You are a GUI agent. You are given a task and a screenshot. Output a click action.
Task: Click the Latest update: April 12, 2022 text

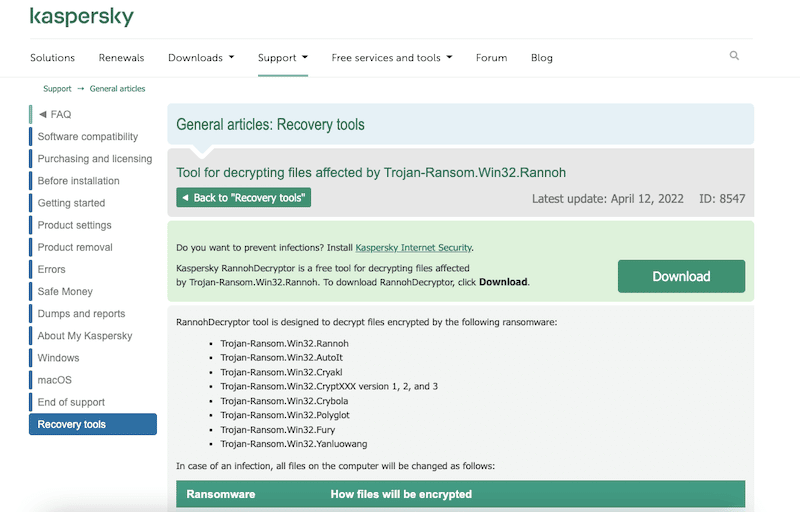pos(608,198)
